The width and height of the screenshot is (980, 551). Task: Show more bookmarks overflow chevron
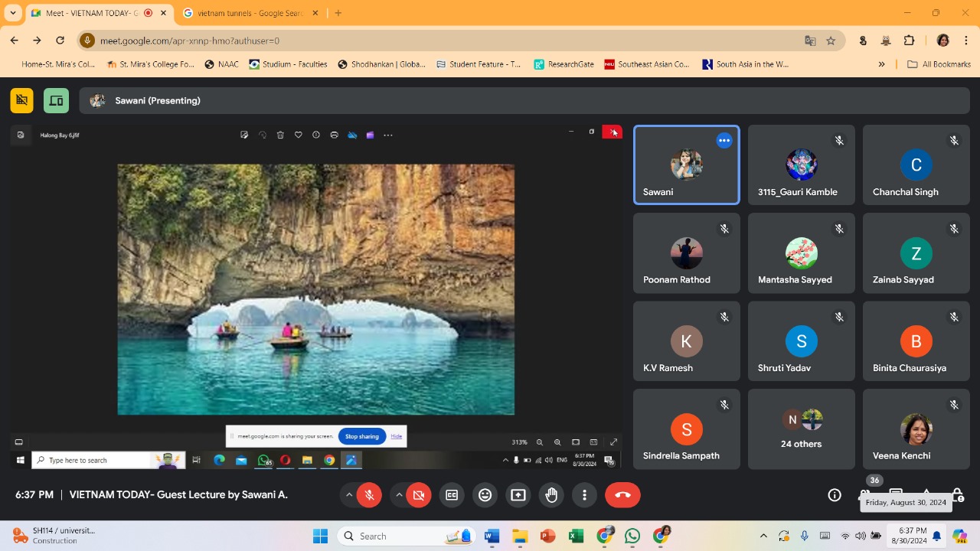(x=882, y=64)
